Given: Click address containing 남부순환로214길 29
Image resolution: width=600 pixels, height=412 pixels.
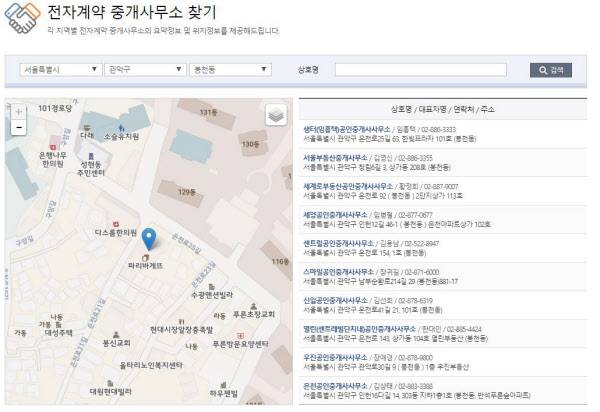Looking at the screenshot, I should (x=380, y=282).
